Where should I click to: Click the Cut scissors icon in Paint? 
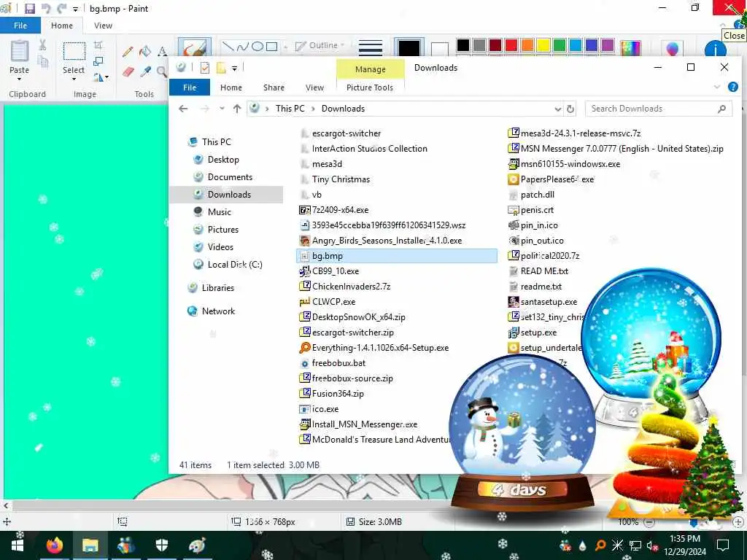click(x=42, y=45)
